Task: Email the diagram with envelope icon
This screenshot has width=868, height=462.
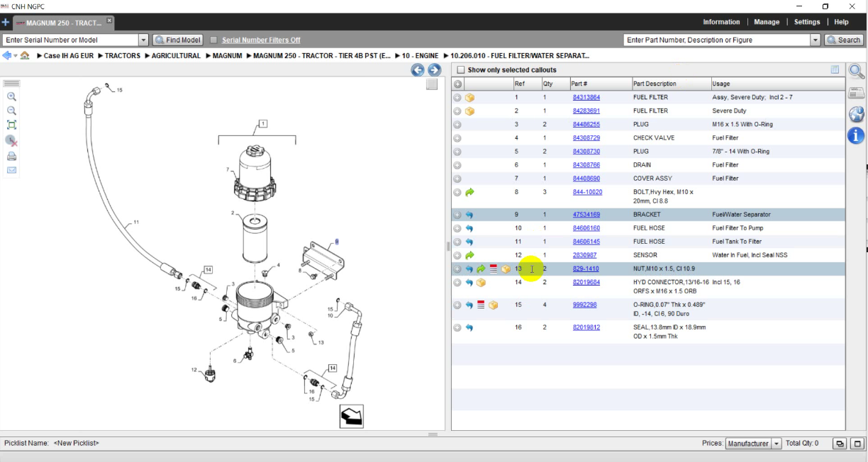Action: click(x=11, y=170)
